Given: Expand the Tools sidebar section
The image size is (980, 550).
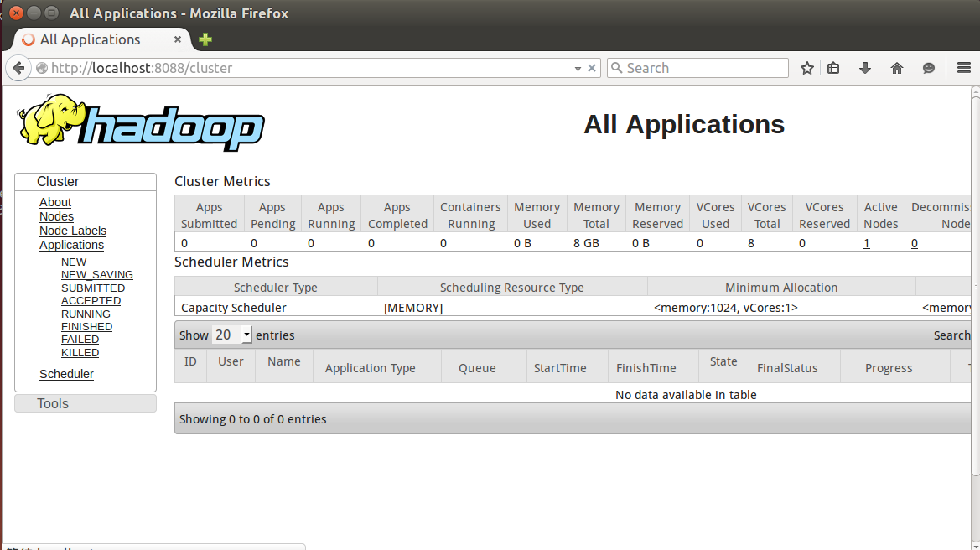Looking at the screenshot, I should pos(86,404).
